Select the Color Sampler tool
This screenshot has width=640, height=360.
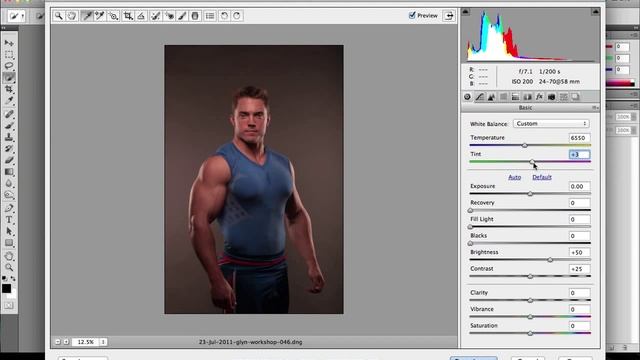point(100,16)
